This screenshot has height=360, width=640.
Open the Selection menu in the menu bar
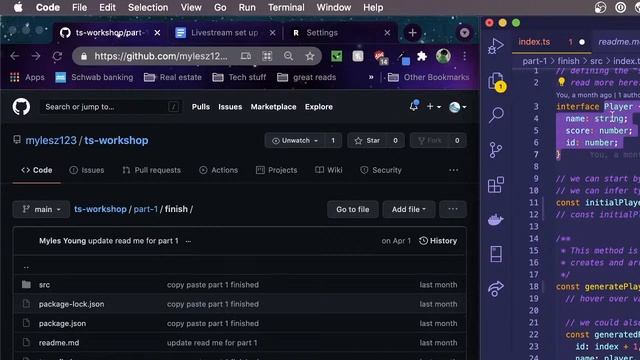coord(148,7)
